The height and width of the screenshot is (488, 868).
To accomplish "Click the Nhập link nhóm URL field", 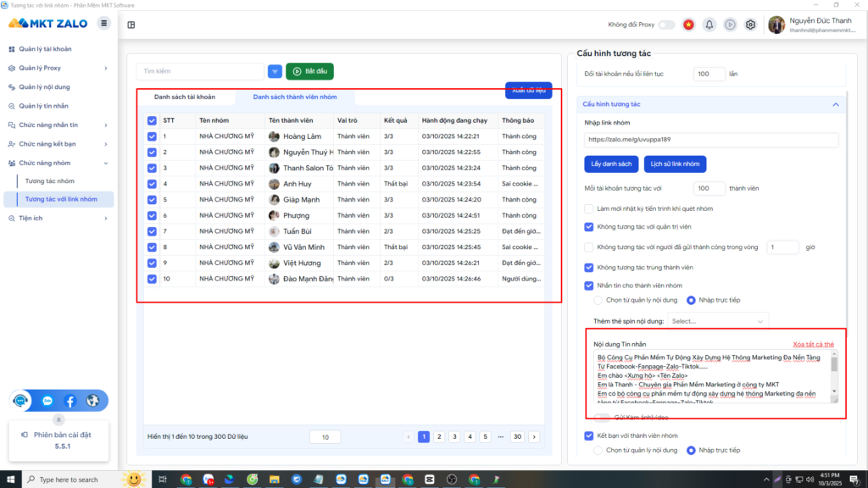I will pos(711,140).
